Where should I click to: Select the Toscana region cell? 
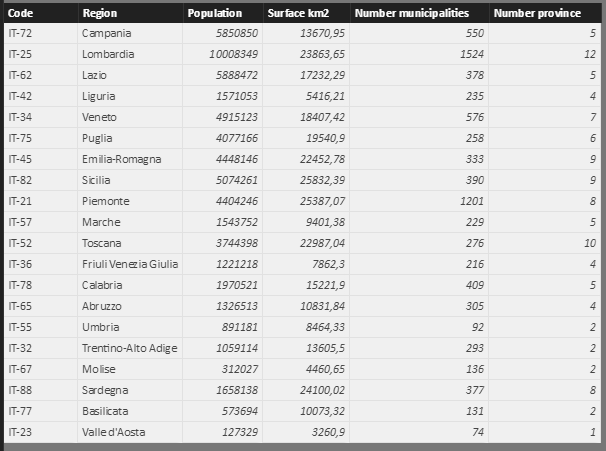pyautogui.click(x=102, y=243)
